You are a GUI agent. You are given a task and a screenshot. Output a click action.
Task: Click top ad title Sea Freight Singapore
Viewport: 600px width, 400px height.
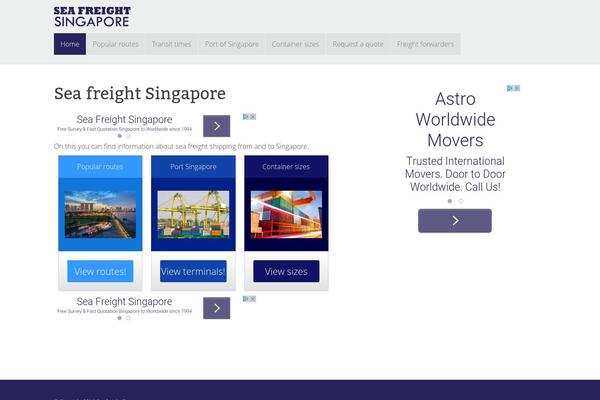pos(124,119)
